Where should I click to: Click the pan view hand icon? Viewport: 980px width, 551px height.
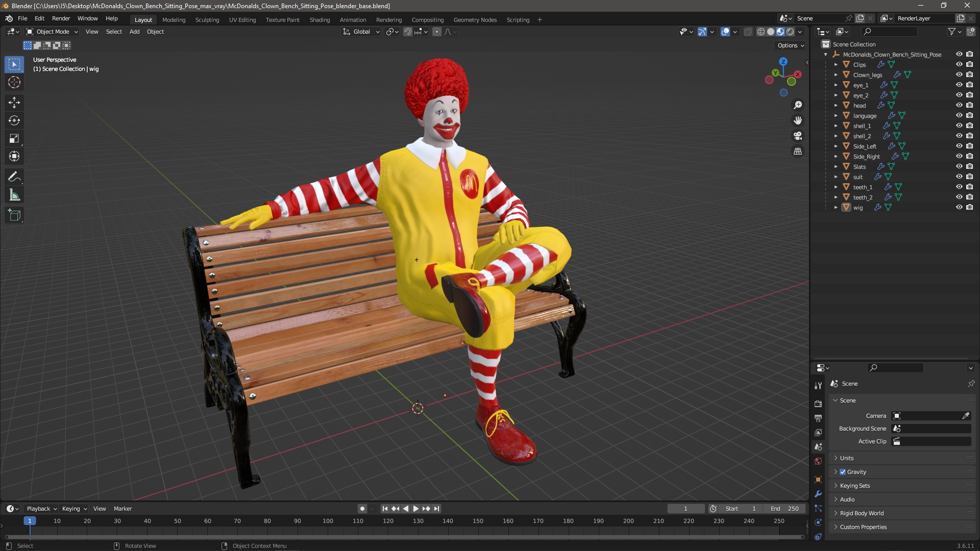click(798, 120)
